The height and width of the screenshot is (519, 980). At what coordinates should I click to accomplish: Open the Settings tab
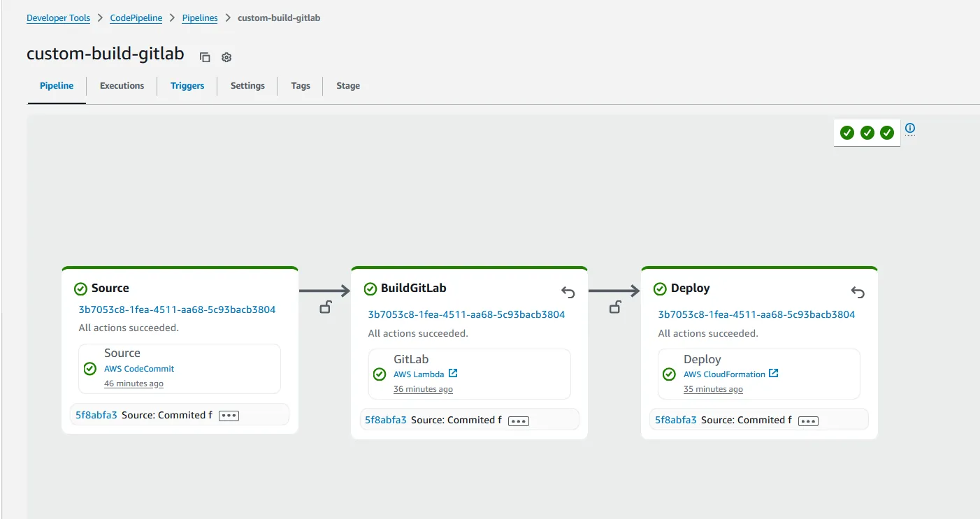247,86
